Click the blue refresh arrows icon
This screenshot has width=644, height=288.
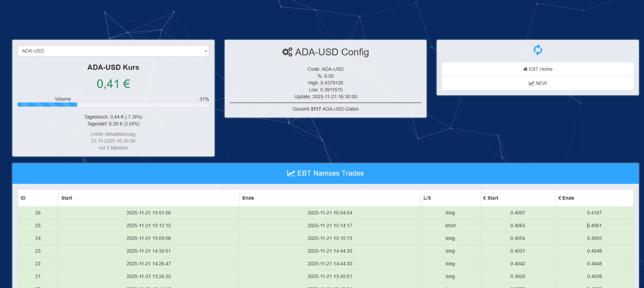click(x=538, y=50)
